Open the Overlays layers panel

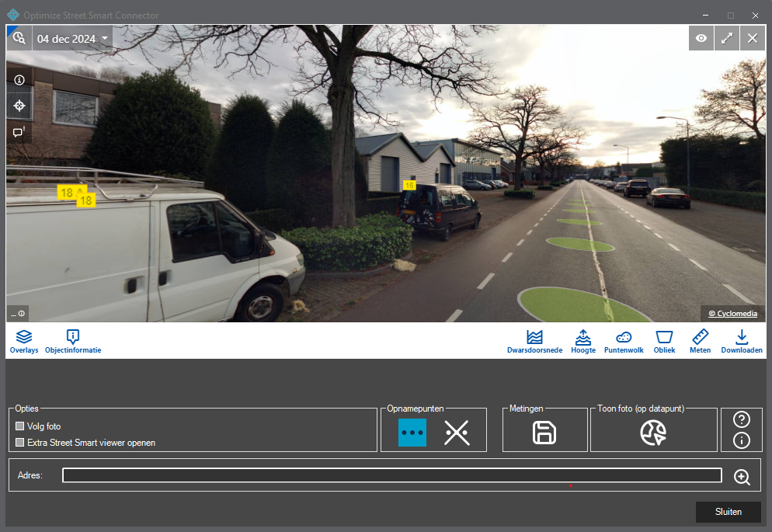click(x=23, y=342)
